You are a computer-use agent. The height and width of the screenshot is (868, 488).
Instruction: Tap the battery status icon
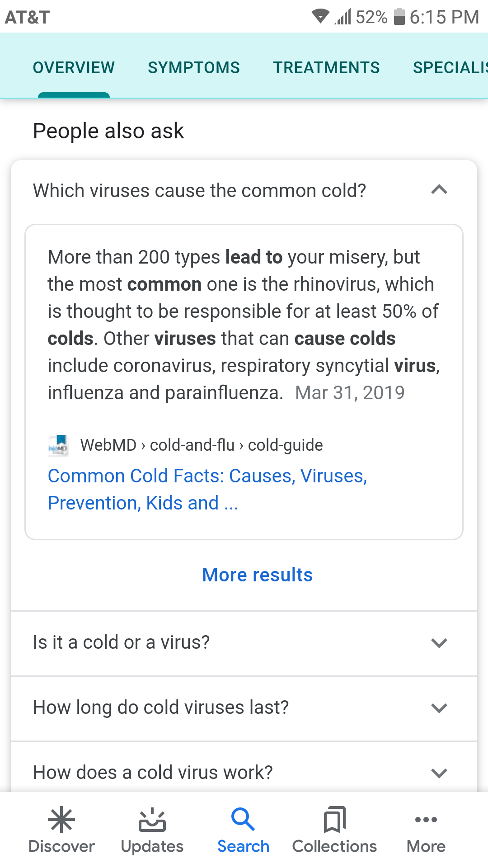click(x=399, y=17)
